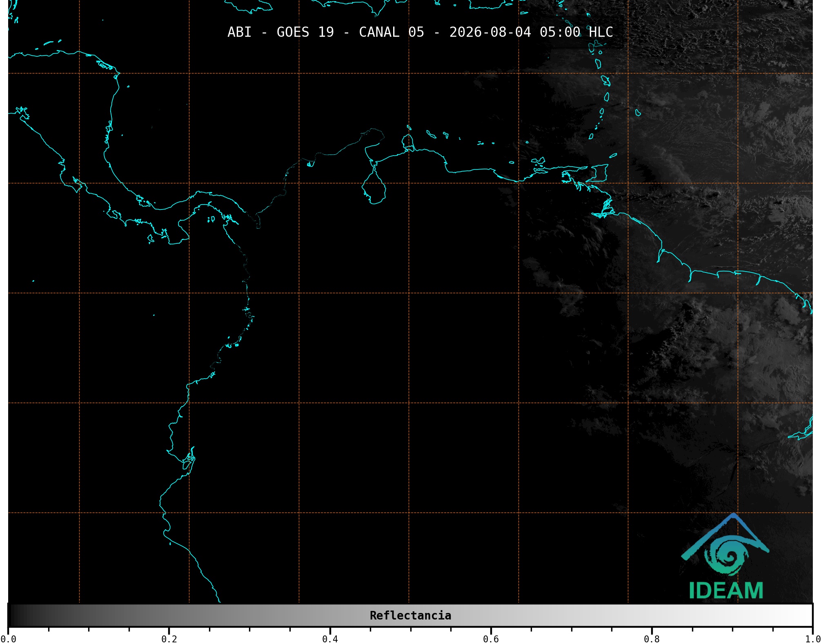The image size is (821, 644).
Task: Click the Reflectancia colorbar label
Action: (410, 615)
